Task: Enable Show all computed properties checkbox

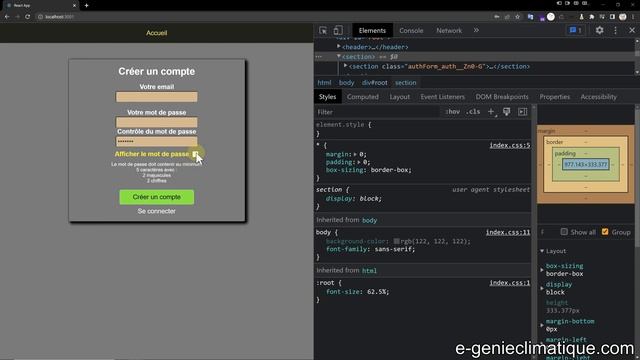Action: 564,232
